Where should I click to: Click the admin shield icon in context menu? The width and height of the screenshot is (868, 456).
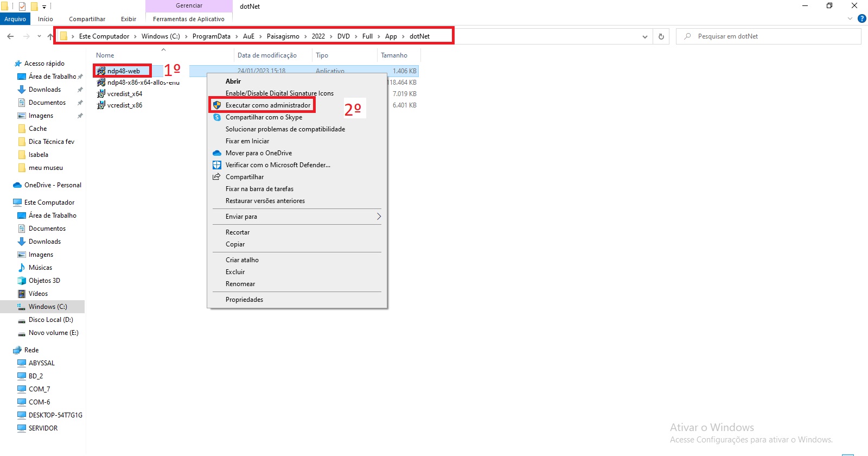point(217,105)
